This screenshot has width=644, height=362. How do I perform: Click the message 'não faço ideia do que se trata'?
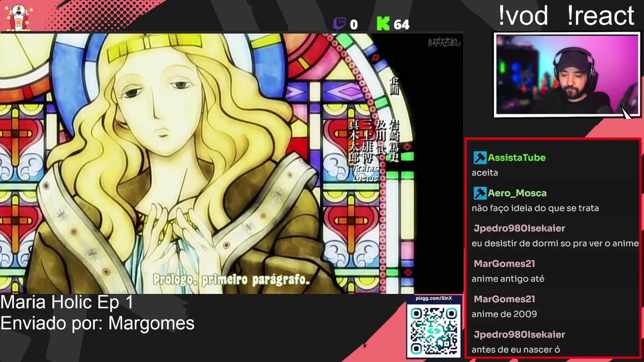click(x=535, y=208)
